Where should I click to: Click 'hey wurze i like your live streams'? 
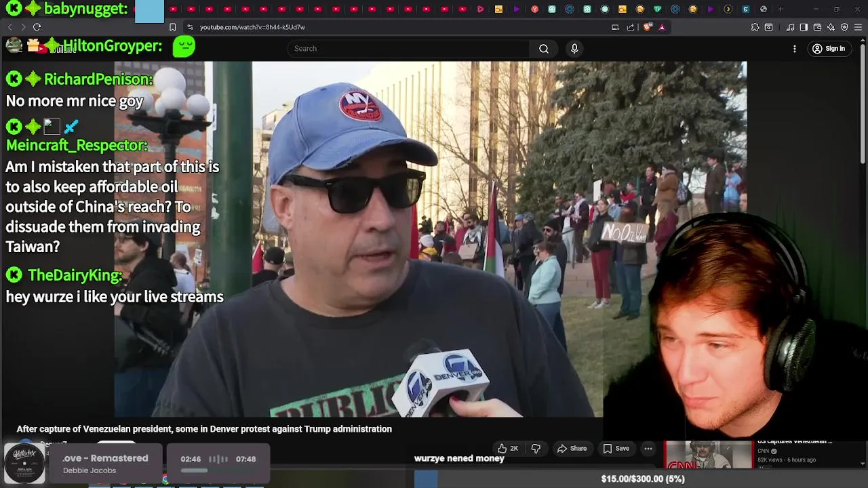click(x=115, y=297)
